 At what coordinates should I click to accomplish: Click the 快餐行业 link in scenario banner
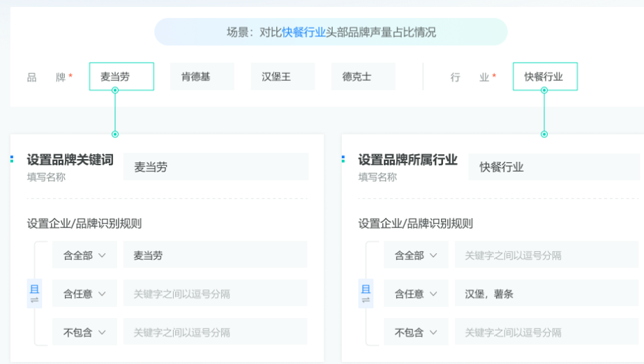[x=304, y=32]
